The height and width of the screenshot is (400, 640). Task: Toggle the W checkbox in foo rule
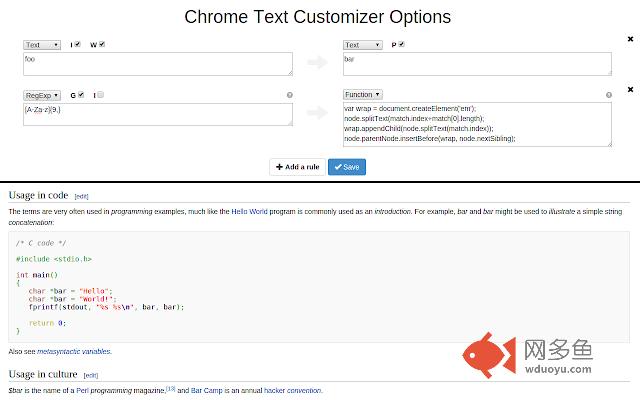click(x=102, y=44)
